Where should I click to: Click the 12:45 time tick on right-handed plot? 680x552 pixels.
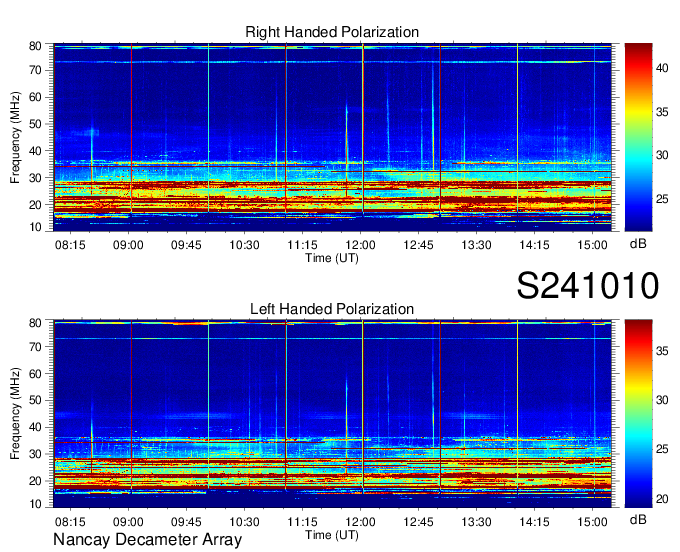click(x=418, y=245)
